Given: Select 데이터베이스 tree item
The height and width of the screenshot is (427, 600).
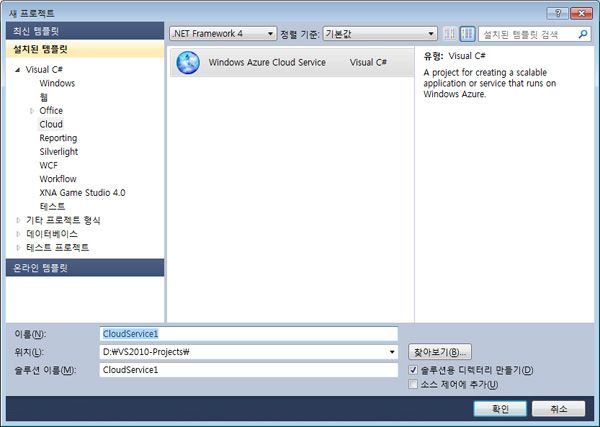Looking at the screenshot, I should (x=52, y=234).
